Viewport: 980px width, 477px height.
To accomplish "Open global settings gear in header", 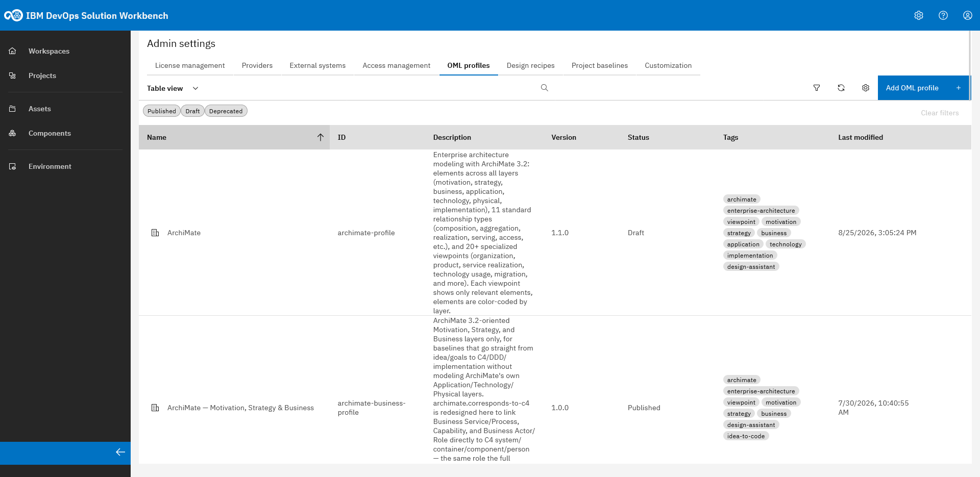I will 919,15.
